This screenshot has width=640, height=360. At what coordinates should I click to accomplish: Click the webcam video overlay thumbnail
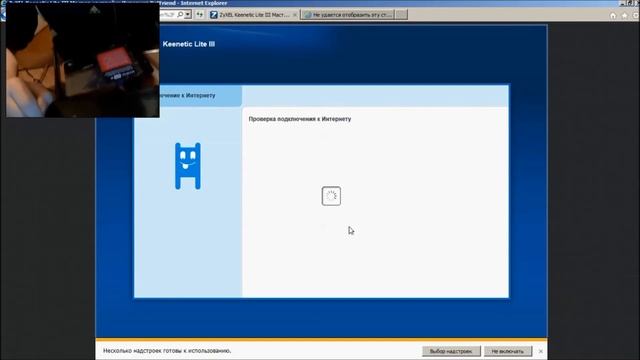82,60
